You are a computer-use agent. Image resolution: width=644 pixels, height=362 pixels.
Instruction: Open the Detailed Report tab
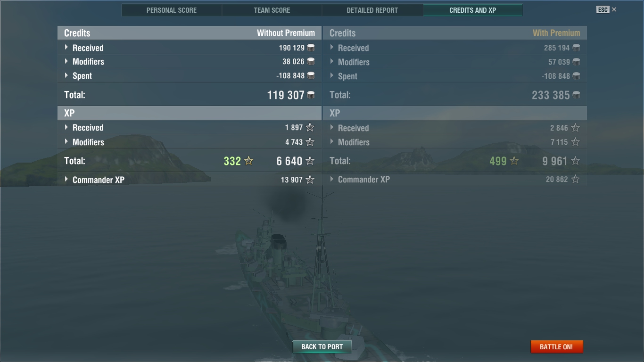point(372,10)
